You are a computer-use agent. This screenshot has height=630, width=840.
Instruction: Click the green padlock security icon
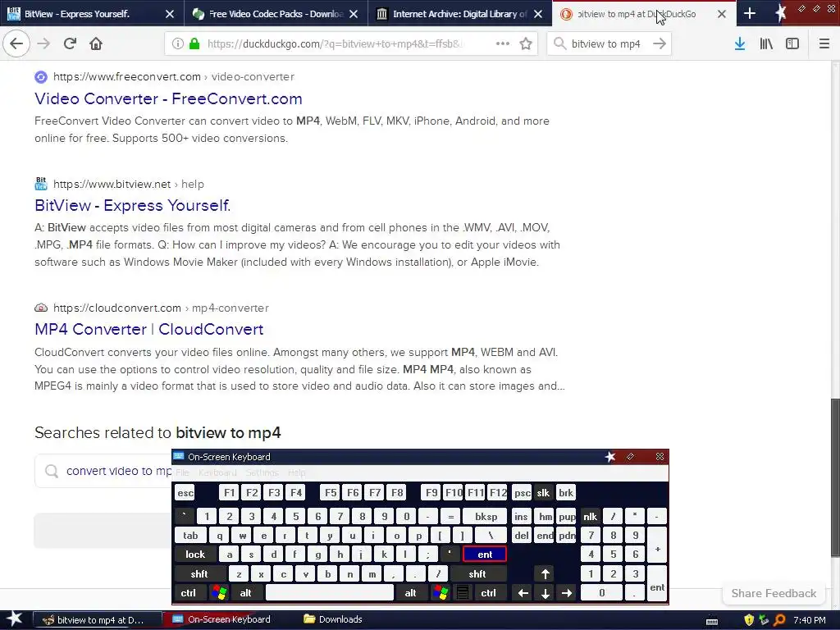[x=195, y=44]
